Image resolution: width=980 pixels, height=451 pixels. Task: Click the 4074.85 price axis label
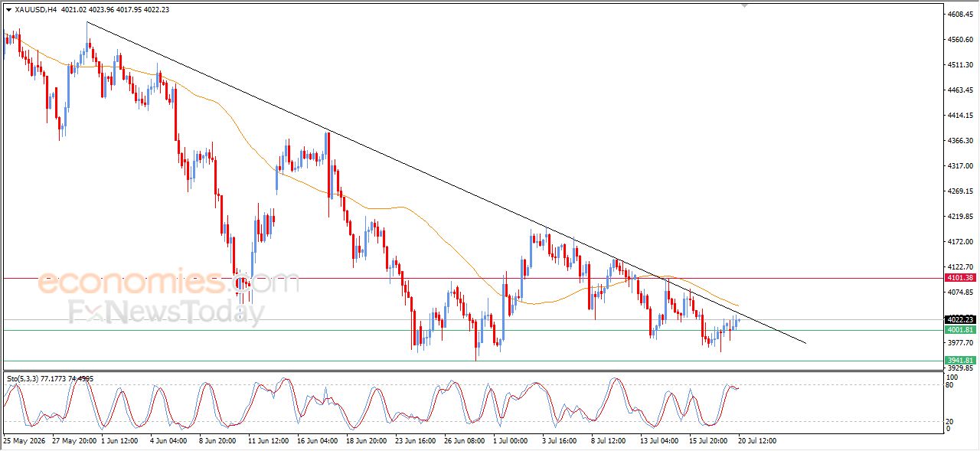[959, 292]
